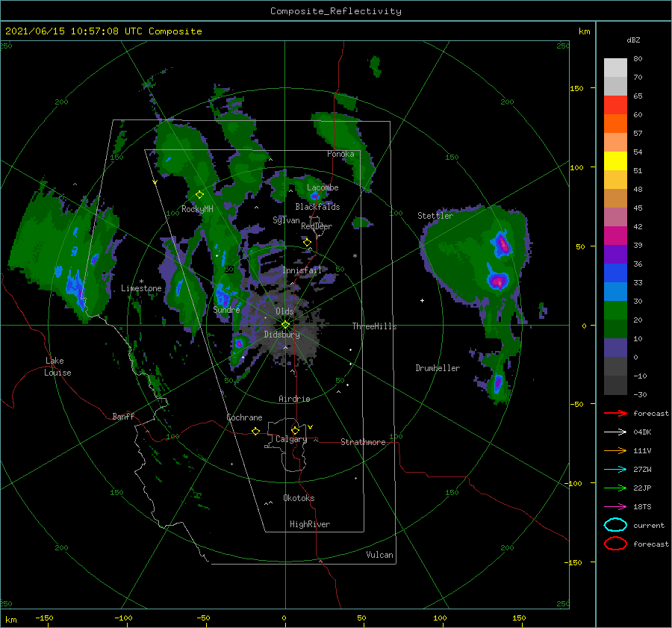Click the asterisk marker above Limestone
Screen dimensions: 672x628
(141, 282)
